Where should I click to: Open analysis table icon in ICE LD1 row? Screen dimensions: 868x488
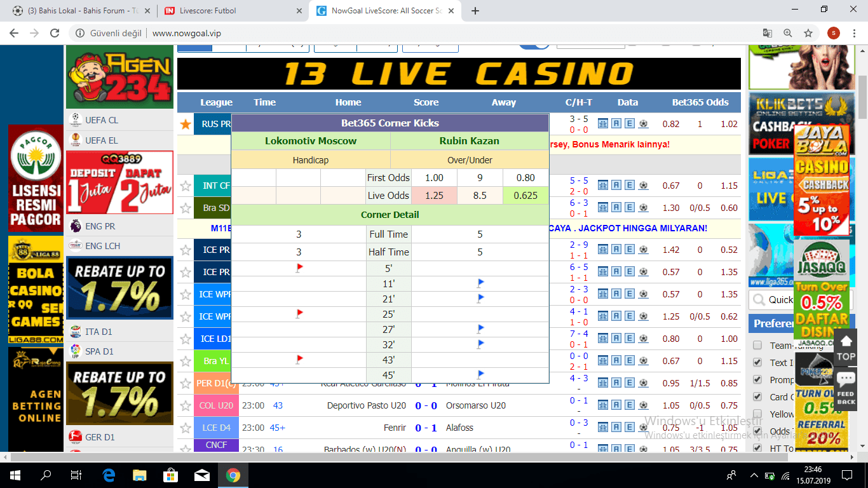tap(603, 339)
